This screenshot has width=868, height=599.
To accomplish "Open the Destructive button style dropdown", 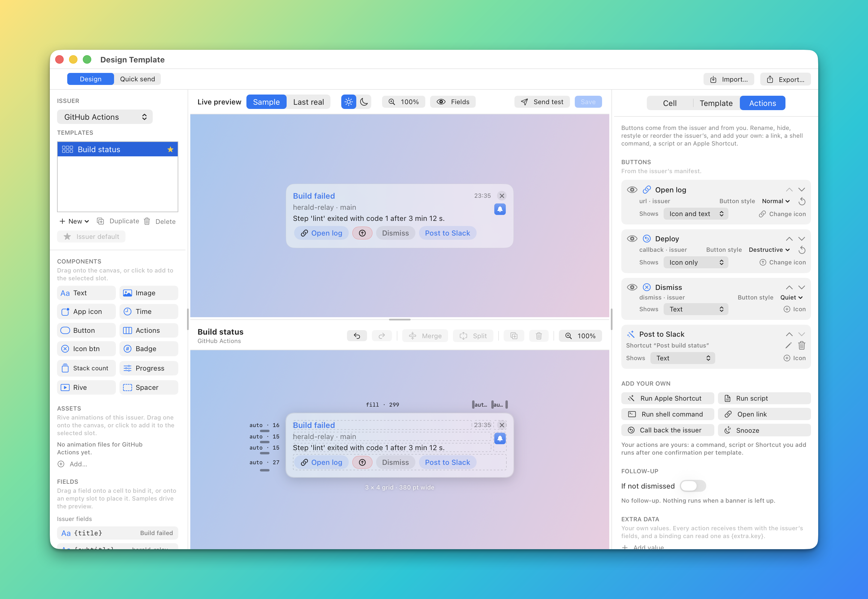I will tap(769, 250).
